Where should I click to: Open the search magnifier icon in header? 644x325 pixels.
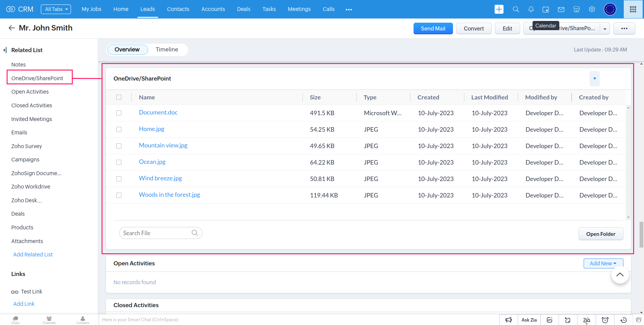[x=516, y=9]
